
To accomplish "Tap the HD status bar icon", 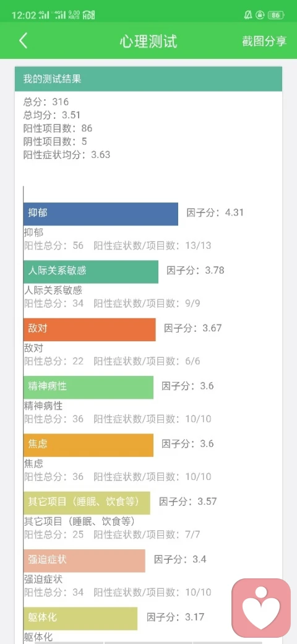I will 88,15.
